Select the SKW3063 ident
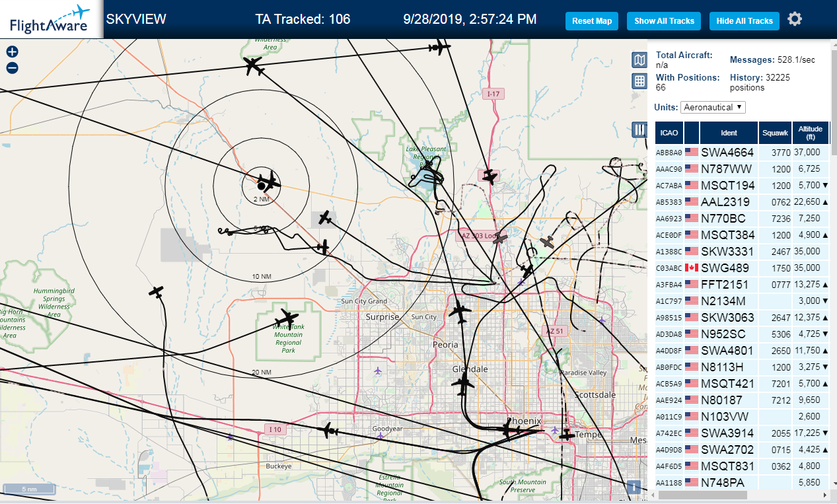The image size is (837, 504). (x=727, y=317)
